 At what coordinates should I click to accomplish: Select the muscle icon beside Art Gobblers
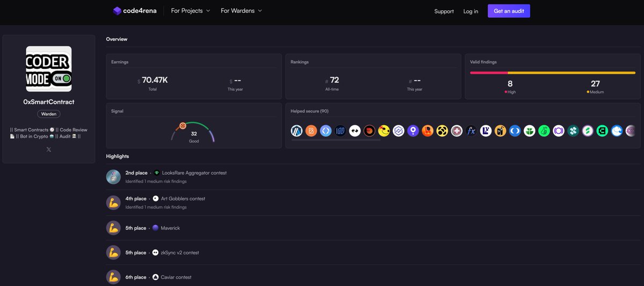pos(113,202)
